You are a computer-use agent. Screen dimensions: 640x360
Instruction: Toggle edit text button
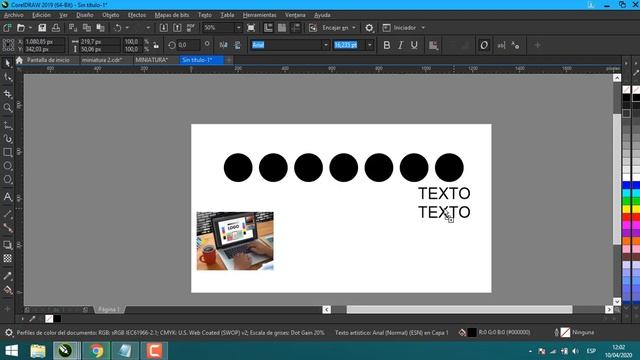(501, 45)
